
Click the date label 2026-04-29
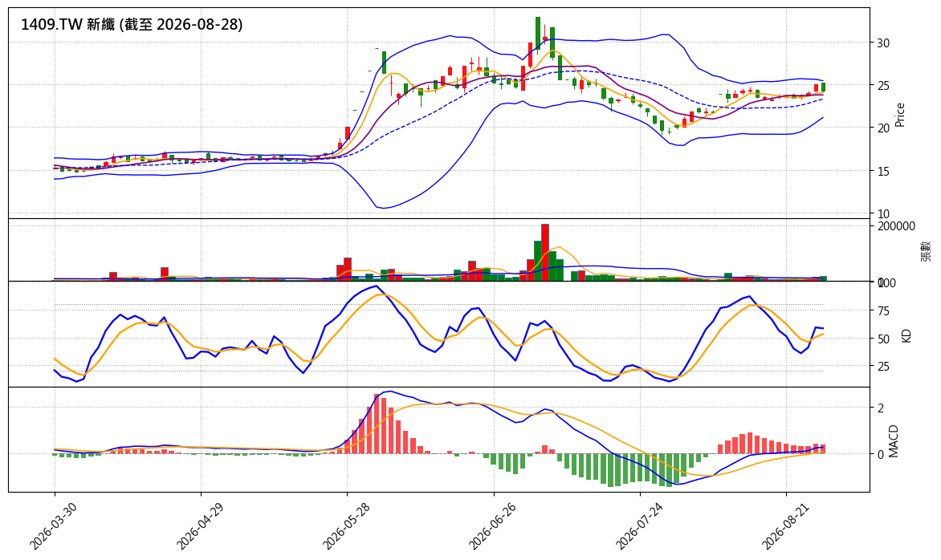(x=200, y=526)
